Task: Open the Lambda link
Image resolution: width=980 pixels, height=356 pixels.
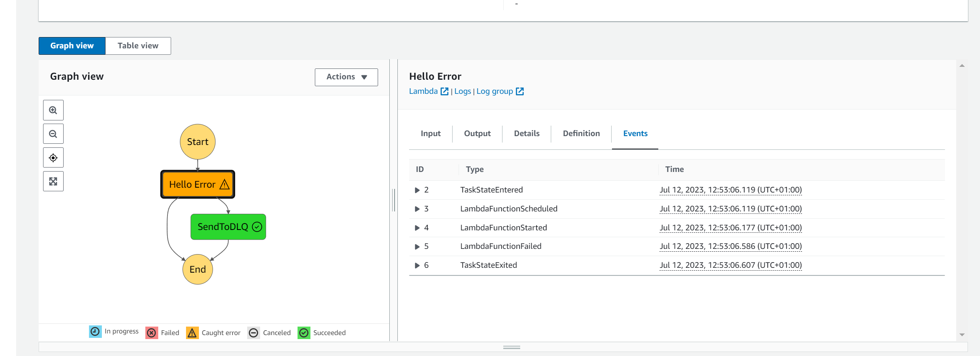Action: pyautogui.click(x=423, y=91)
